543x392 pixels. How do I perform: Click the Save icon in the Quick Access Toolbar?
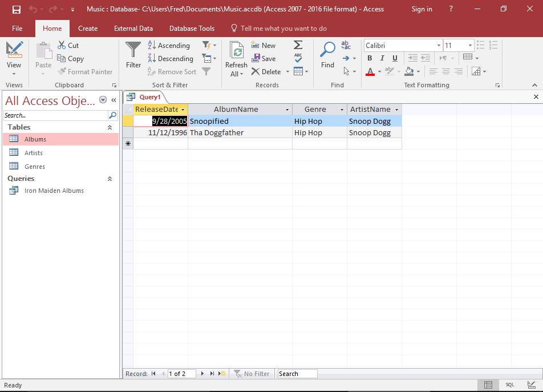(17, 9)
